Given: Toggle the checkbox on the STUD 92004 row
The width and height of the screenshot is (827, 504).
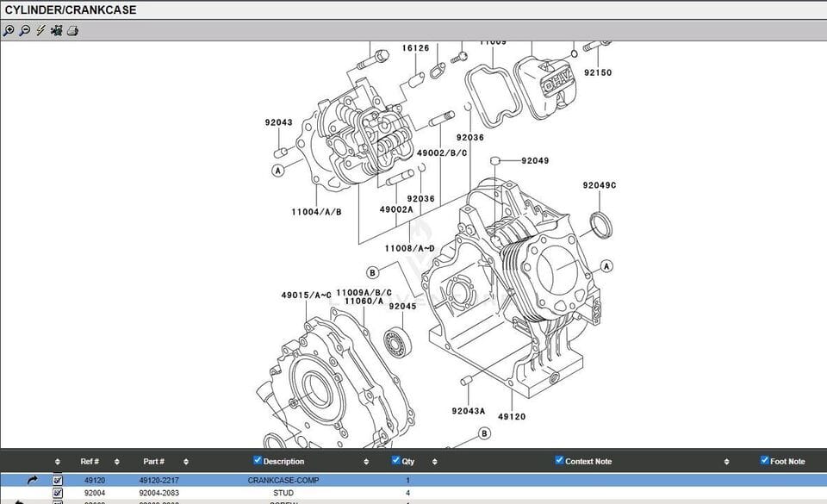Looking at the screenshot, I should click(57, 492).
